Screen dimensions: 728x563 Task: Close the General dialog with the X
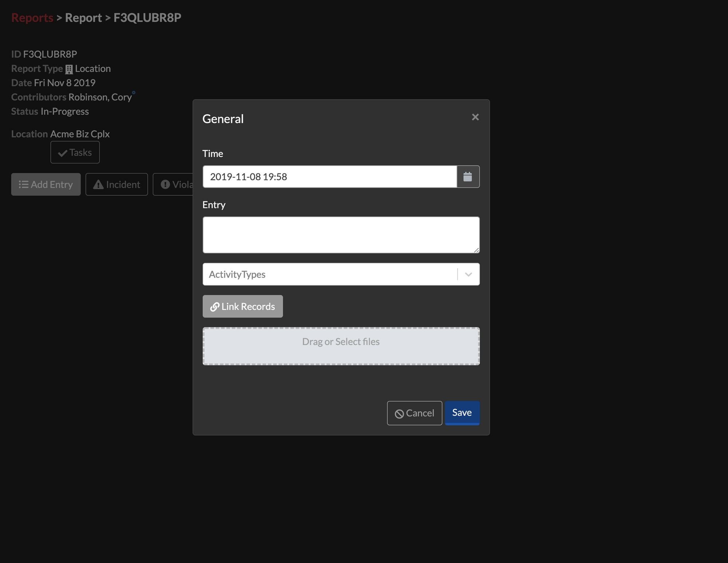(475, 117)
